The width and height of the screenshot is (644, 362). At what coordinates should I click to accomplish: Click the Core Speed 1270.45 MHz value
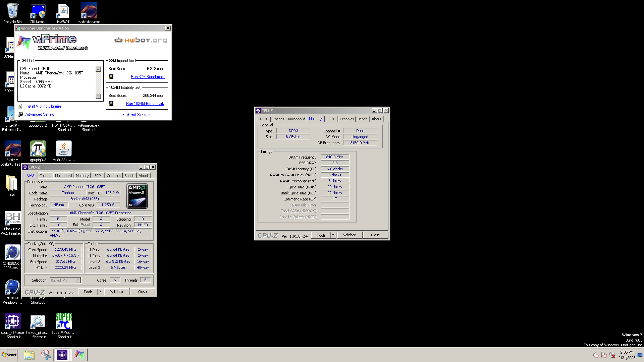coord(65,249)
